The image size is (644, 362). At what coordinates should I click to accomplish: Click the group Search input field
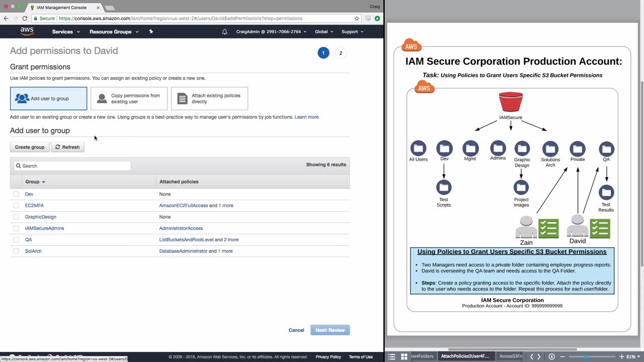[72, 166]
